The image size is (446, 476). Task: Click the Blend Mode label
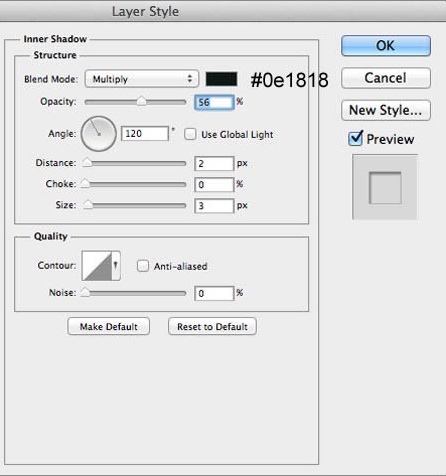51,79
